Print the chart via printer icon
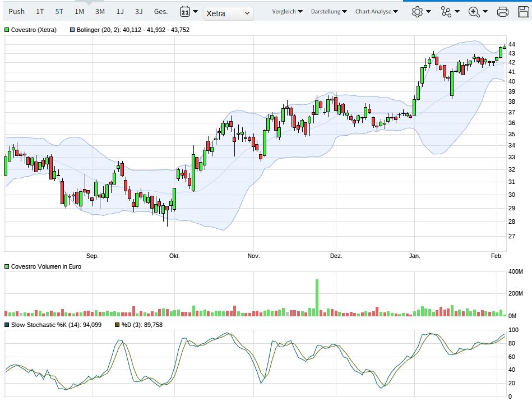This screenshot has height=401, width=532. click(x=503, y=12)
